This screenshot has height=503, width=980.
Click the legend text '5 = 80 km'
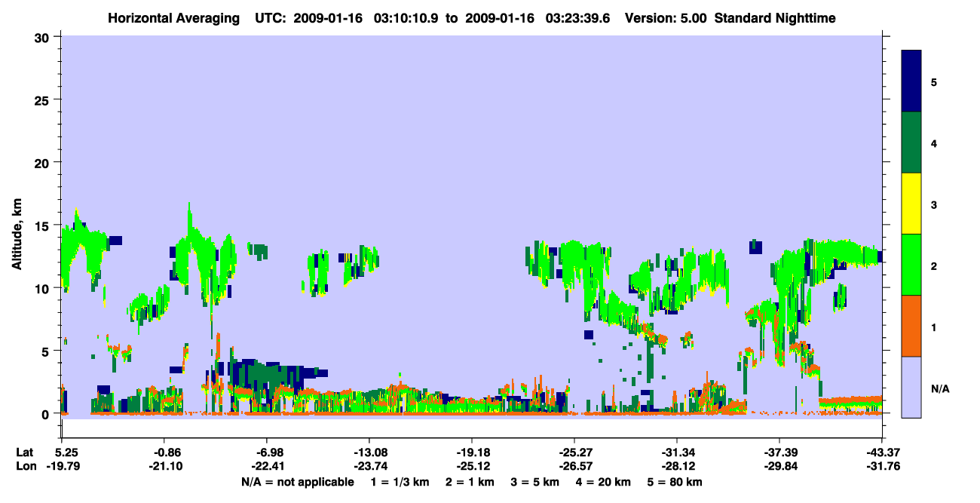675,482
